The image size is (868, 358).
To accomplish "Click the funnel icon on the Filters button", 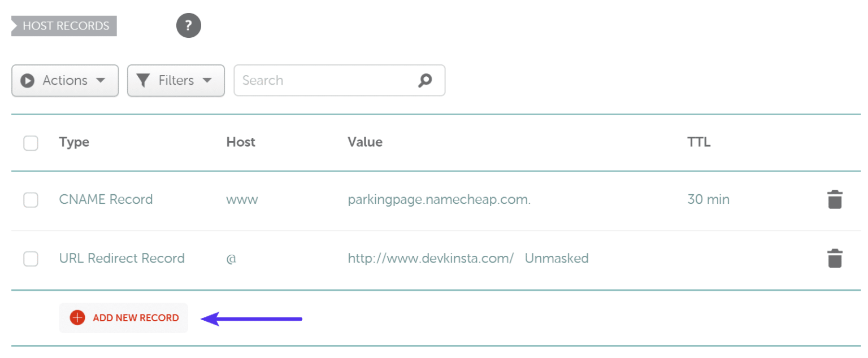I will (144, 80).
